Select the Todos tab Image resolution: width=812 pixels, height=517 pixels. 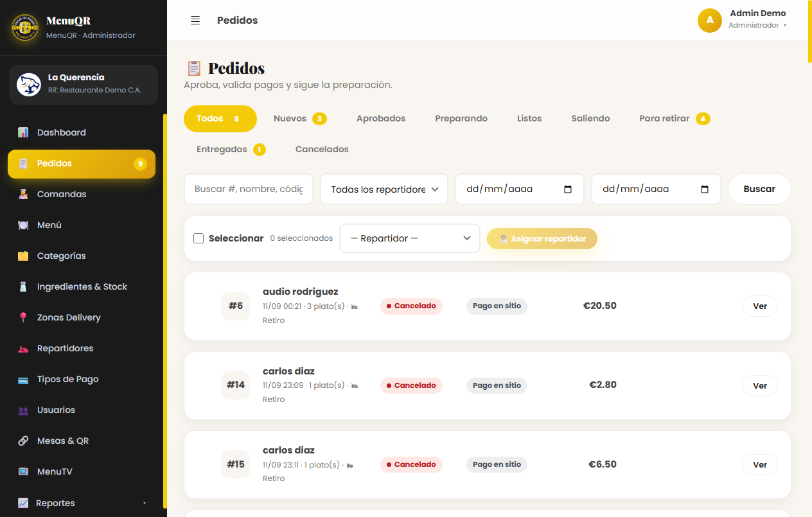[x=220, y=119]
